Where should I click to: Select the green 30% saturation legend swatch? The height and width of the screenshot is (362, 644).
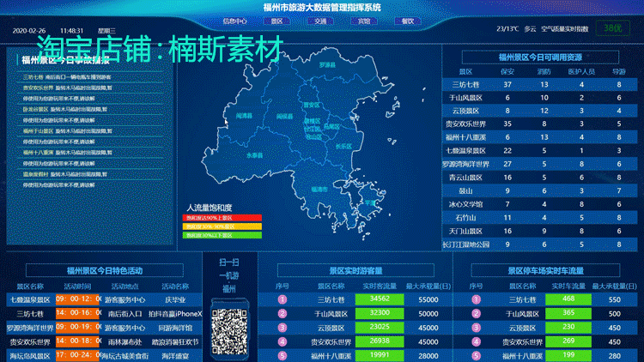click(222, 235)
